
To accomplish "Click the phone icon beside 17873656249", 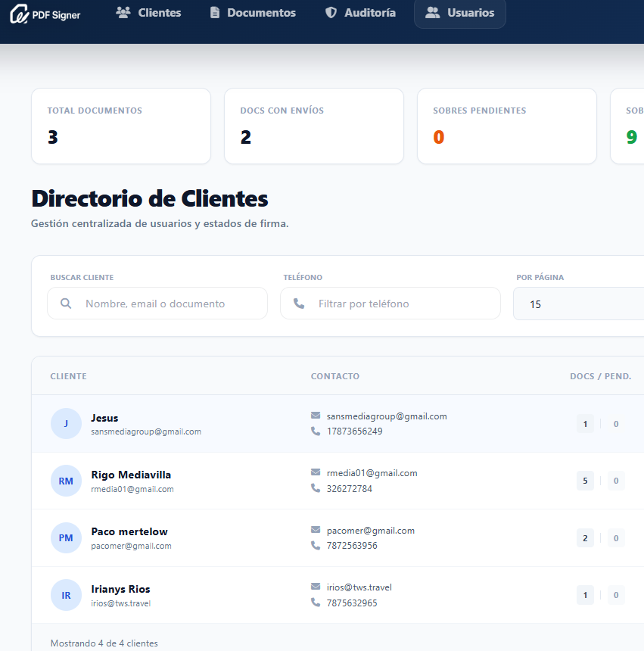I will click(316, 431).
